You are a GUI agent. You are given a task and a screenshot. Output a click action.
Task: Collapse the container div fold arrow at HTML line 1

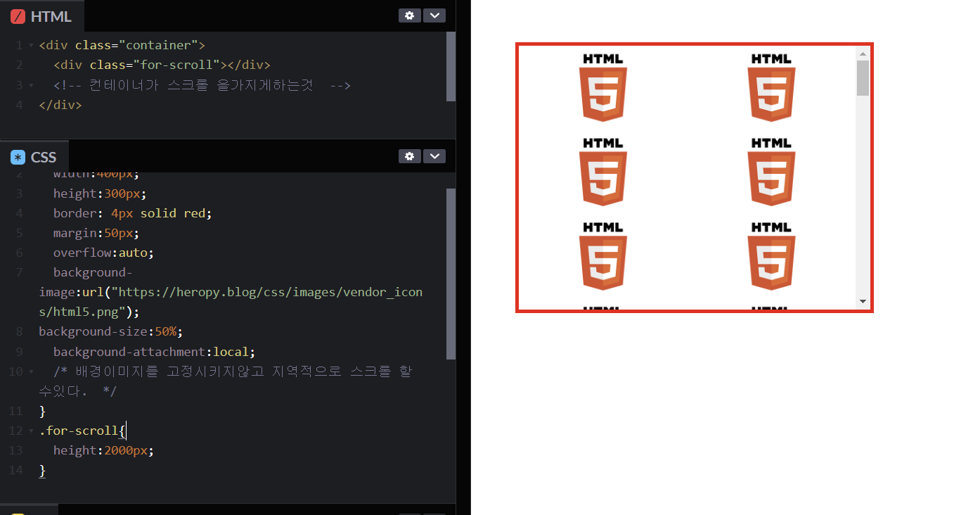31,46
